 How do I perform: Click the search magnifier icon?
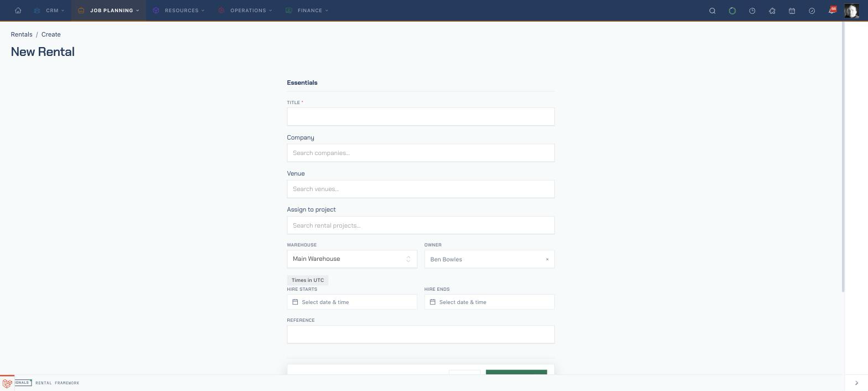(x=712, y=11)
